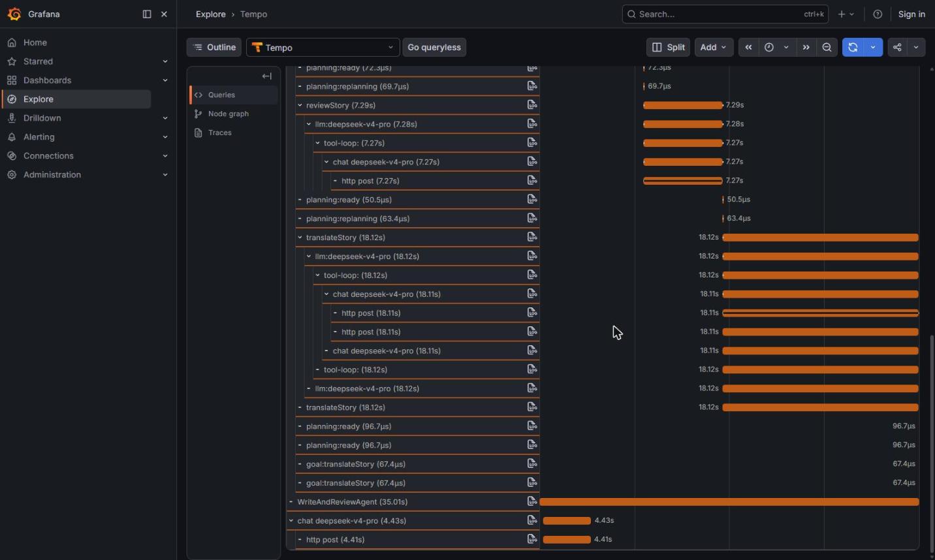Open Home from sidebar

[35, 42]
